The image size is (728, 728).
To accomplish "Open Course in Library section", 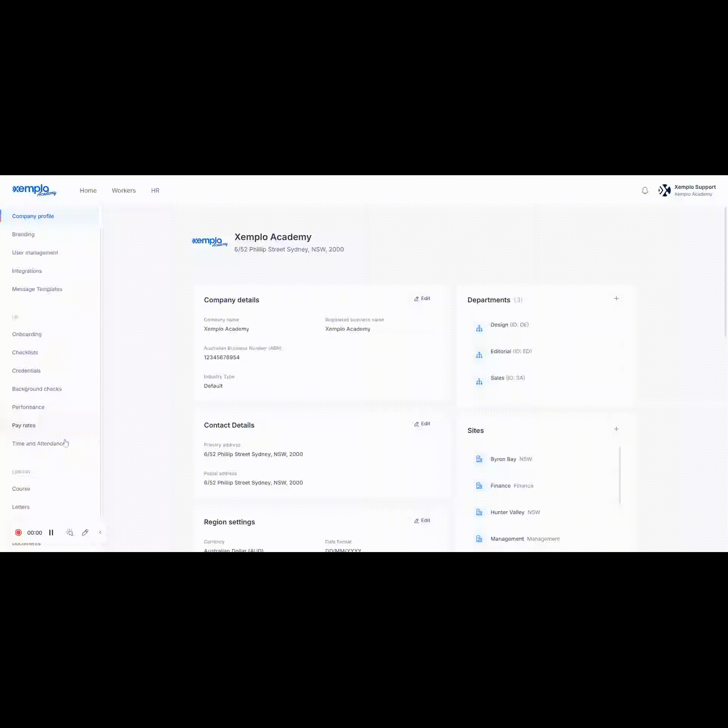I will tap(21, 489).
